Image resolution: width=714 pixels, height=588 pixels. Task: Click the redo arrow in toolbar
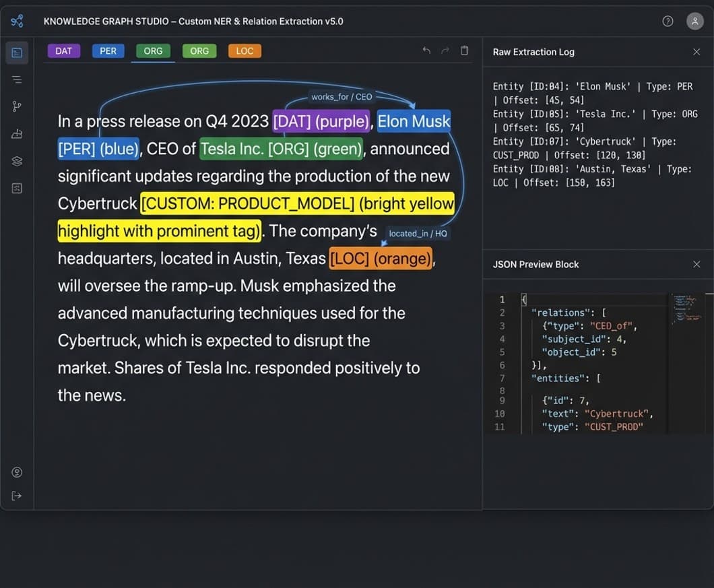(x=445, y=51)
